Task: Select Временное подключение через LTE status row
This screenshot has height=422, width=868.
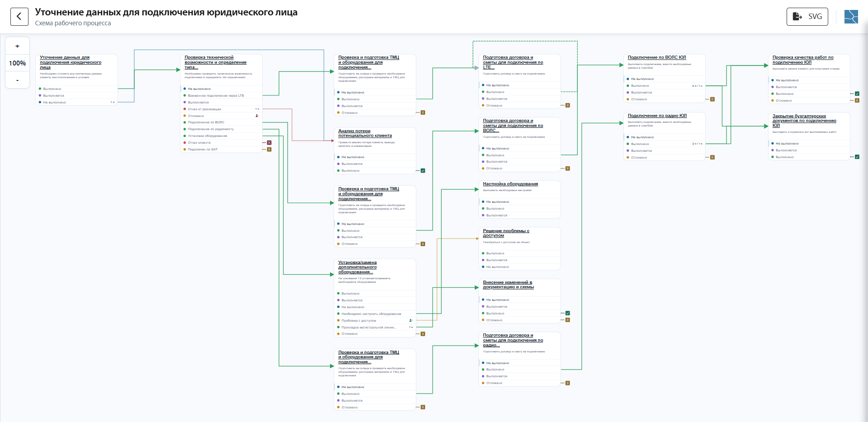Action: pyautogui.click(x=222, y=96)
